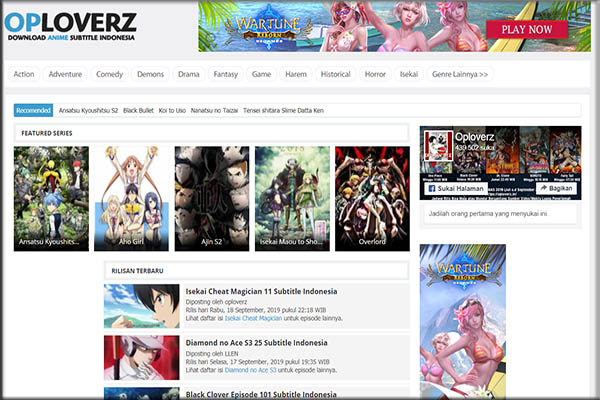Open the Overlord featured poster
The height and width of the screenshot is (400, 600).
[x=372, y=199]
